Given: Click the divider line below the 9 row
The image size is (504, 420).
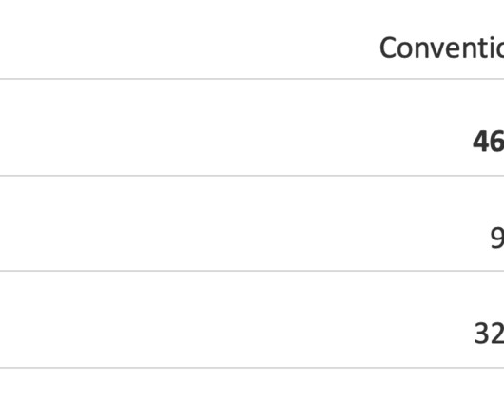Looking at the screenshot, I should pos(252,271).
